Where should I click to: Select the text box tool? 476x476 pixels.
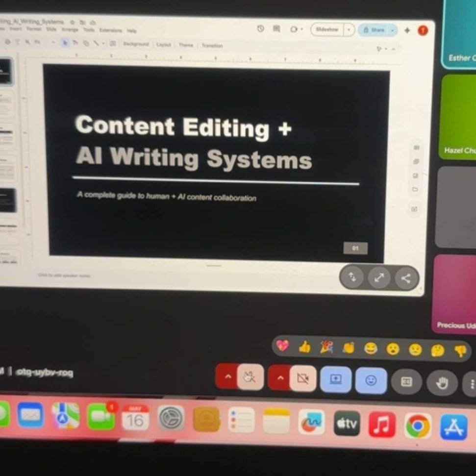click(75, 43)
